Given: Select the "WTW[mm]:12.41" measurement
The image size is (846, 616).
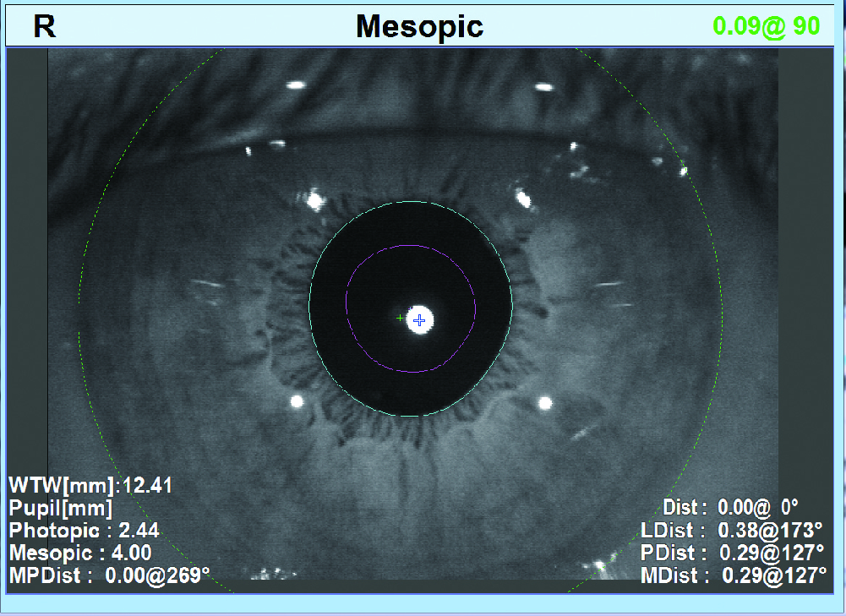Looking at the screenshot, I should (90, 486).
